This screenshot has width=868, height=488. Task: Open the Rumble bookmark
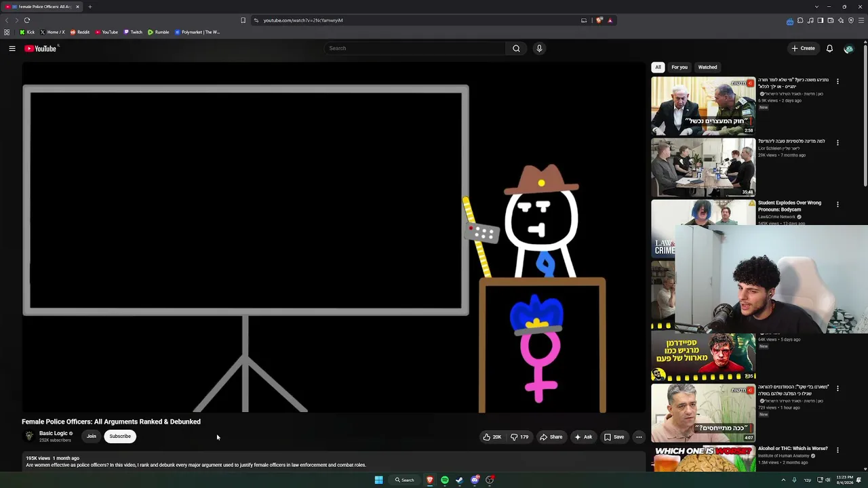pyautogui.click(x=159, y=32)
